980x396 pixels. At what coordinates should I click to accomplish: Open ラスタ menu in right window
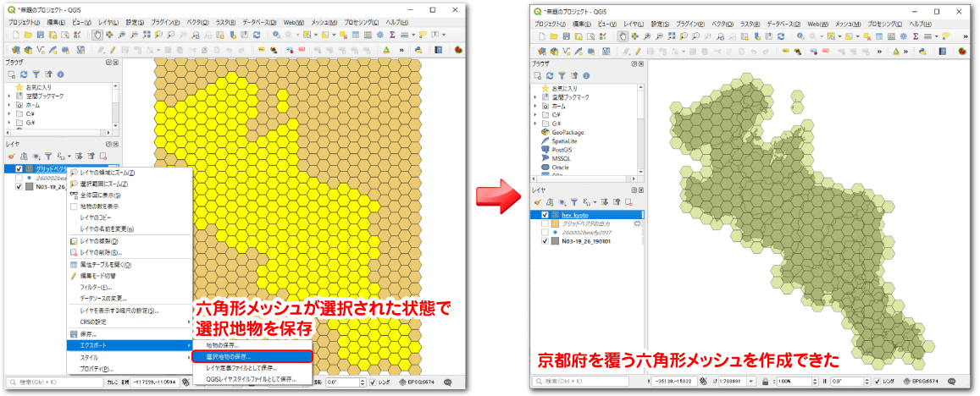tap(750, 24)
